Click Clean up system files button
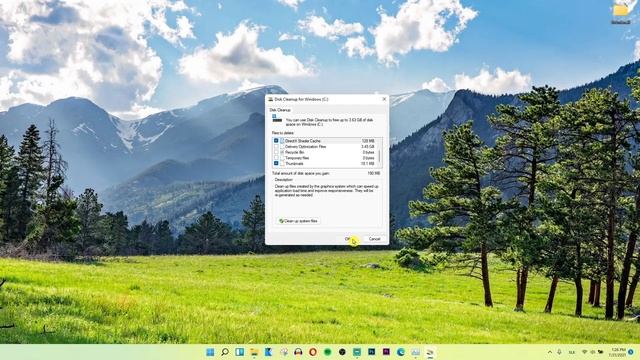Image resolution: width=640 pixels, height=360 pixels. pos(298,221)
